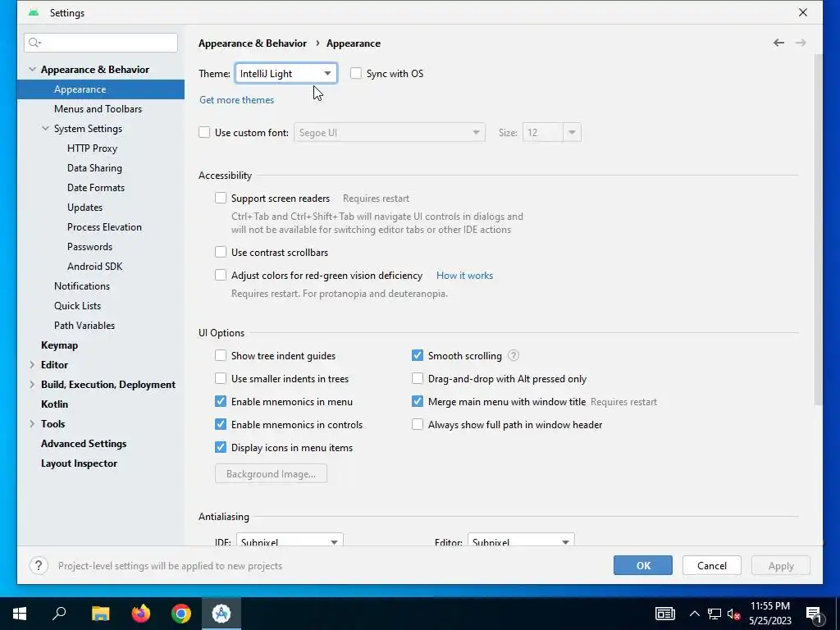This screenshot has height=630, width=840.
Task: Uncheck Smooth scrolling
Action: [418, 356]
